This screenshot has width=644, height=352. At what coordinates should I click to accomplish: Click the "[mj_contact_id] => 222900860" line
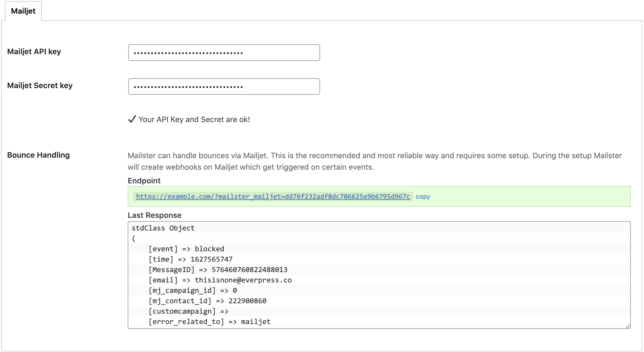click(x=207, y=301)
